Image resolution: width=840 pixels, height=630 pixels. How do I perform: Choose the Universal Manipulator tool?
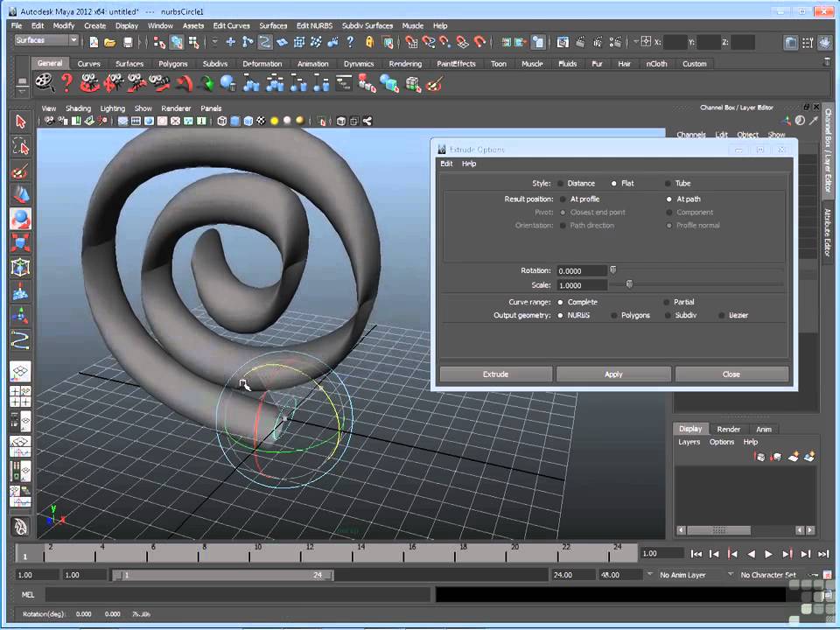[20, 268]
